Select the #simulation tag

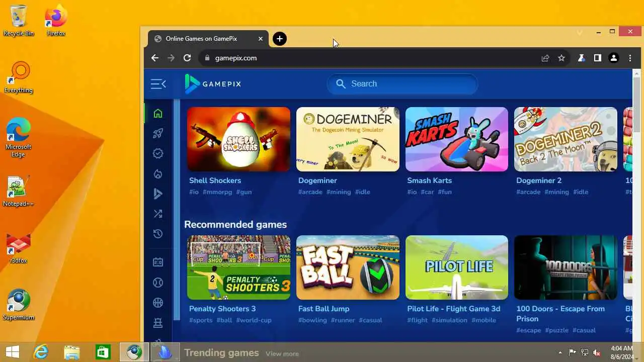pos(449,320)
